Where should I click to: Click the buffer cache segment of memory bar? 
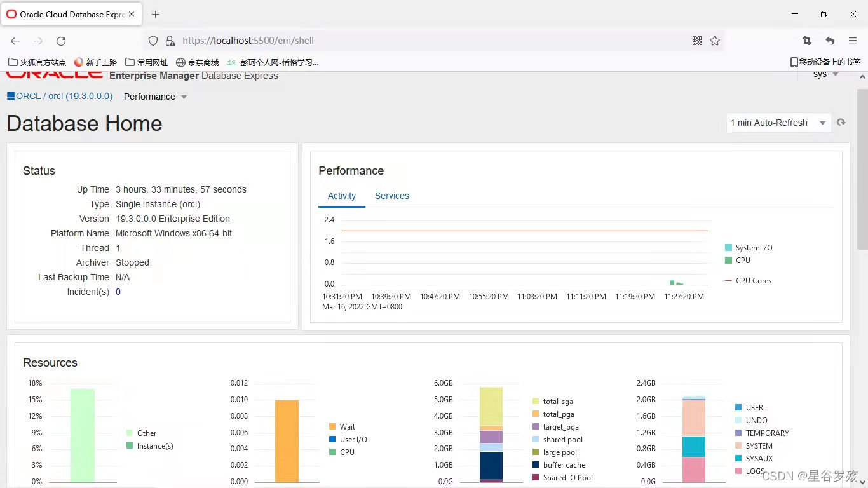491,466
